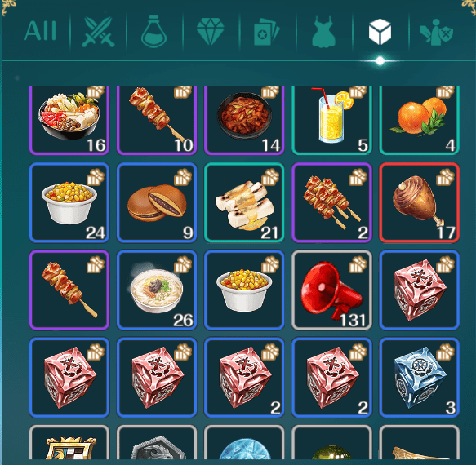This screenshot has width=476, height=465.
Task: Open the dress costume tab
Action: pos(323,32)
